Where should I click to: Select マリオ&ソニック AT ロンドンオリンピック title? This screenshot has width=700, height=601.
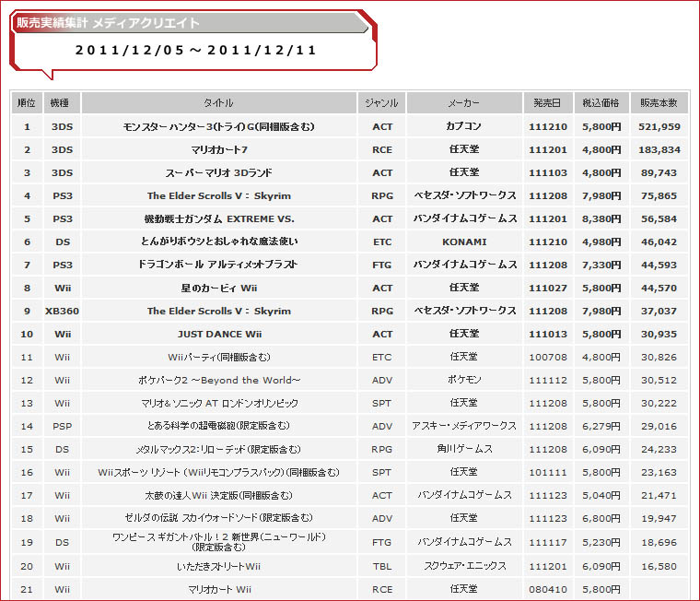219,403
